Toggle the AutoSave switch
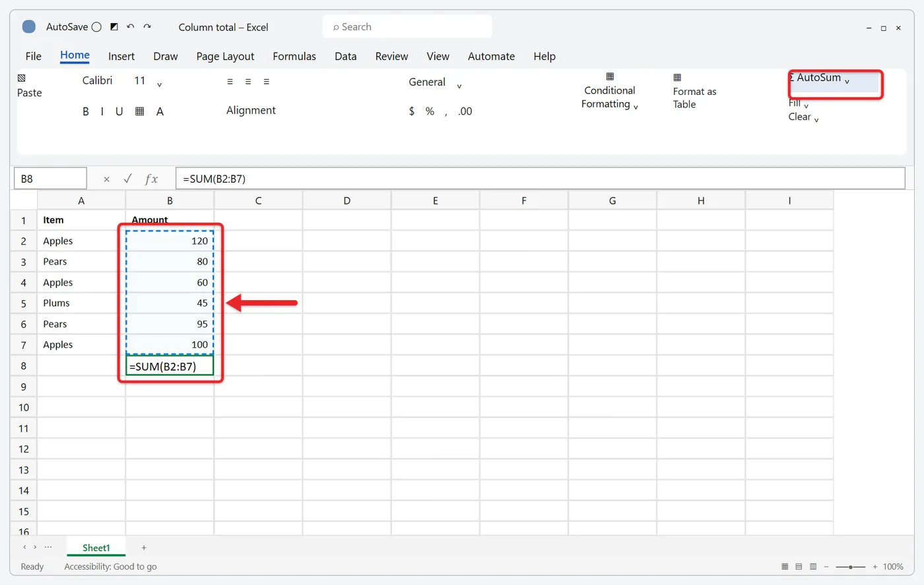 [x=96, y=27]
